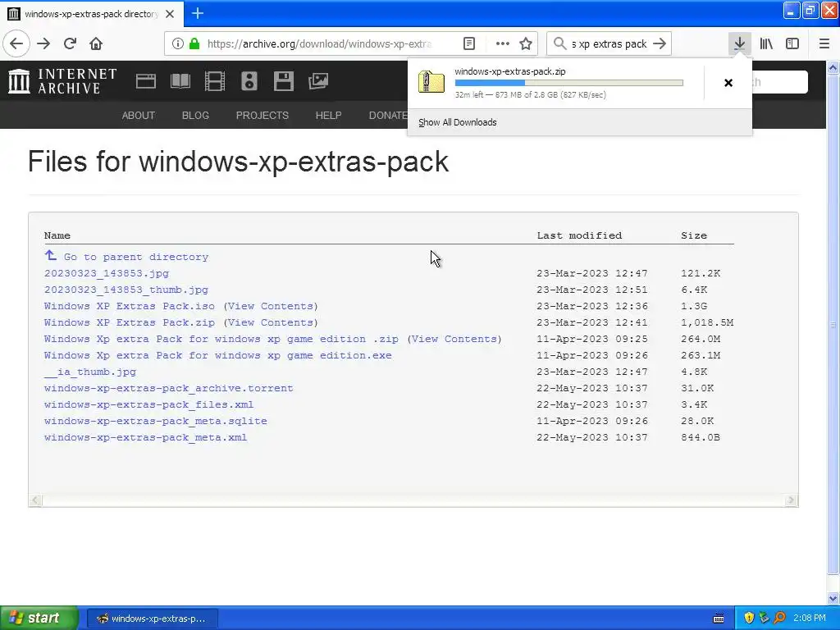Close the windows-xp-extras-pack directory tab
Viewport: 840px width, 630px height.
coord(170,14)
